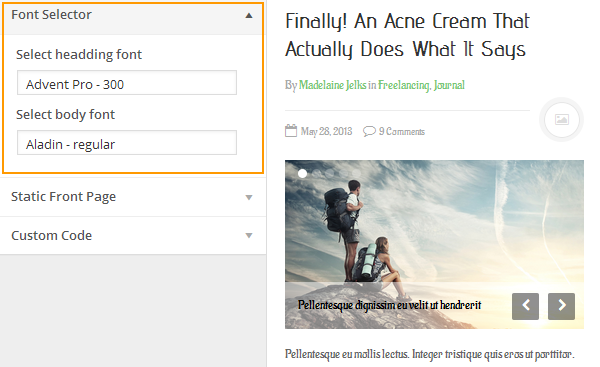Go to previous slide with left arrow

coord(525,306)
